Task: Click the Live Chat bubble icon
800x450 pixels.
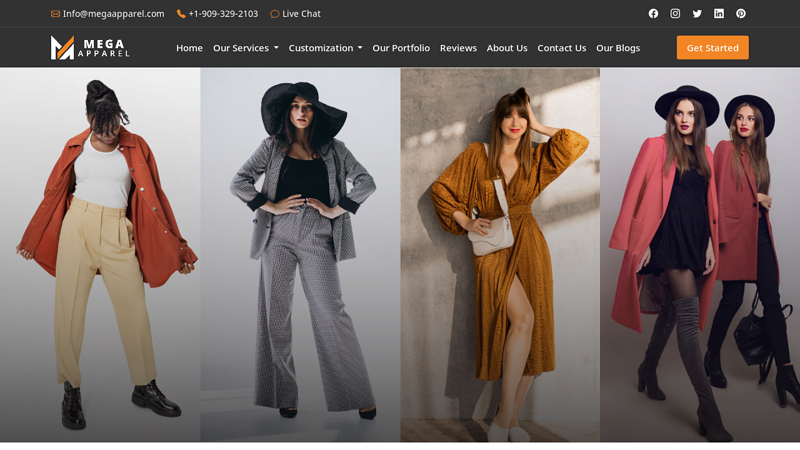Action: point(274,14)
